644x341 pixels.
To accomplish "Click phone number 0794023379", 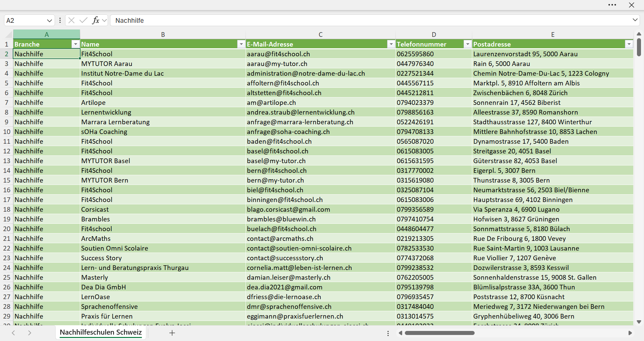I will (x=434, y=103).
